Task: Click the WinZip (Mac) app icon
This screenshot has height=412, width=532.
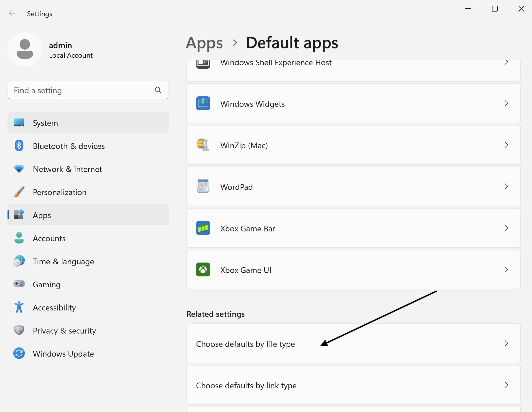Action: pyautogui.click(x=203, y=145)
